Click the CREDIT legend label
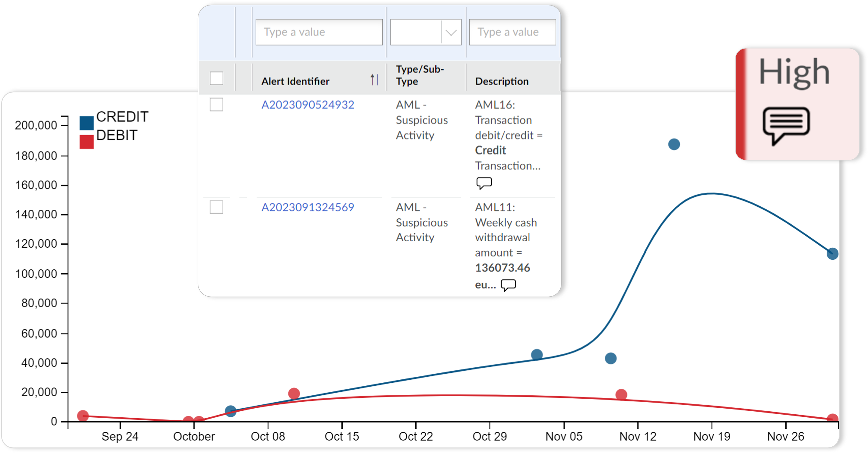The height and width of the screenshot is (453, 868). coord(122,117)
